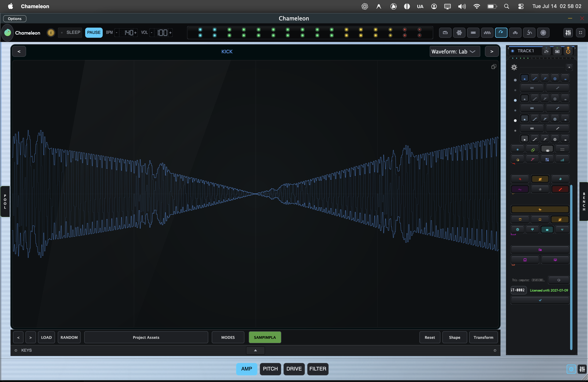Open the spiral swirl icon in top toolbar
The width and height of the screenshot is (588, 382).
coord(529,33)
